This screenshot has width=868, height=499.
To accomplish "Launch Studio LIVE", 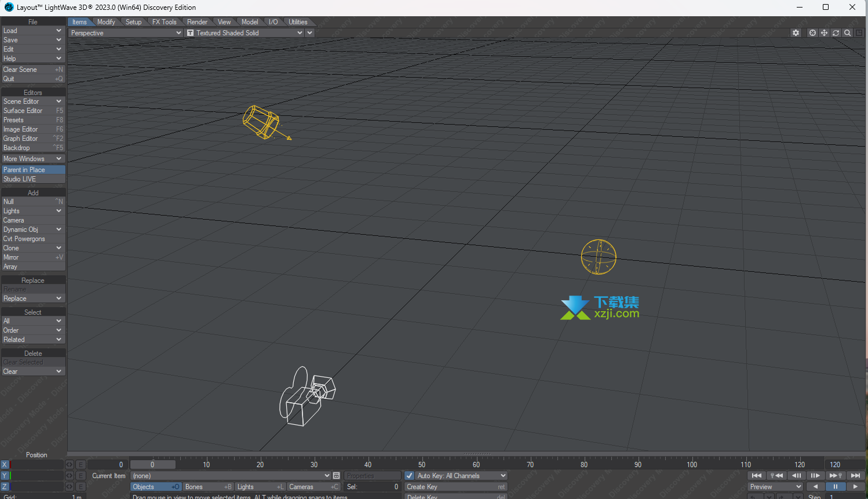I will click(33, 179).
